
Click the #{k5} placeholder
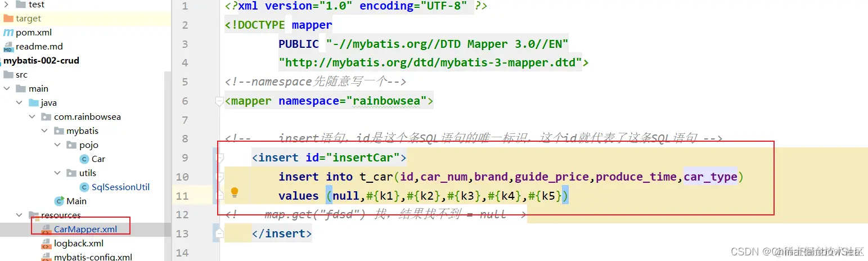point(545,196)
